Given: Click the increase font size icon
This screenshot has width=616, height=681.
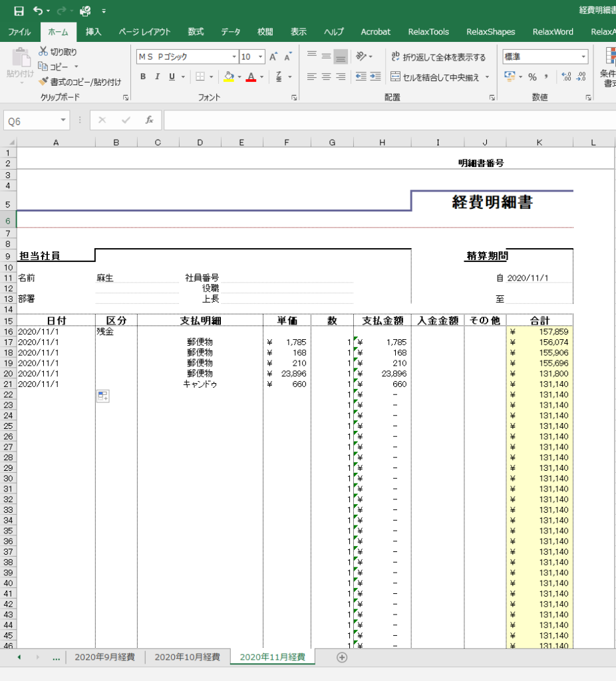Looking at the screenshot, I should tap(273, 57).
